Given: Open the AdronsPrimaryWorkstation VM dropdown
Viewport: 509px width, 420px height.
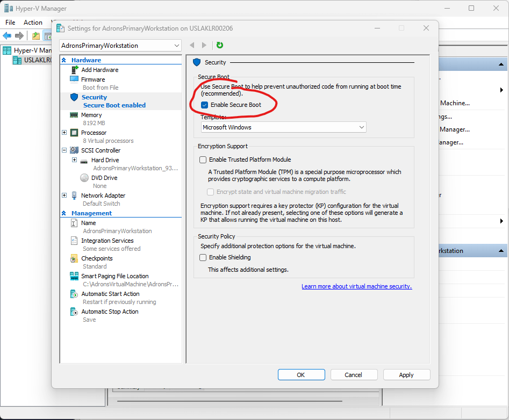Looking at the screenshot, I should coord(120,46).
